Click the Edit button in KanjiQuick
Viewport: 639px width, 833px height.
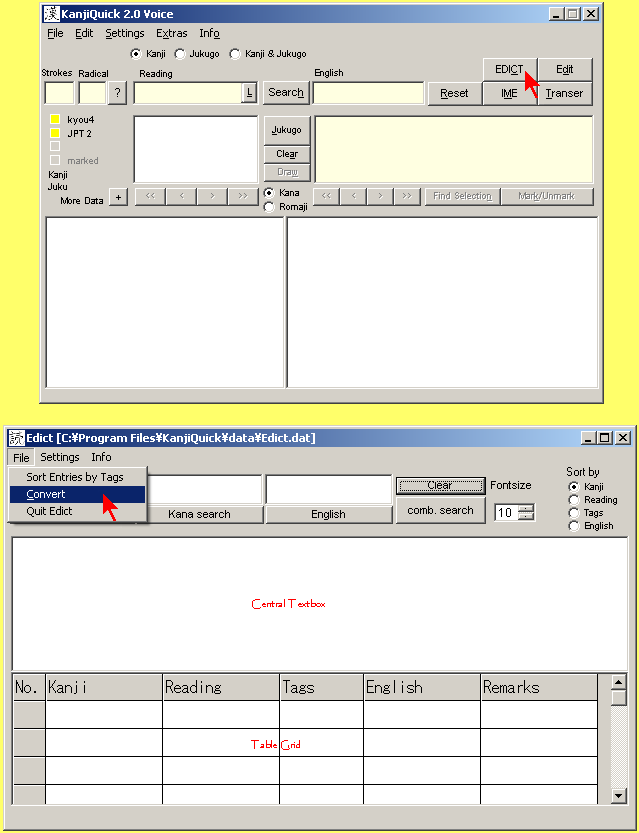[565, 70]
